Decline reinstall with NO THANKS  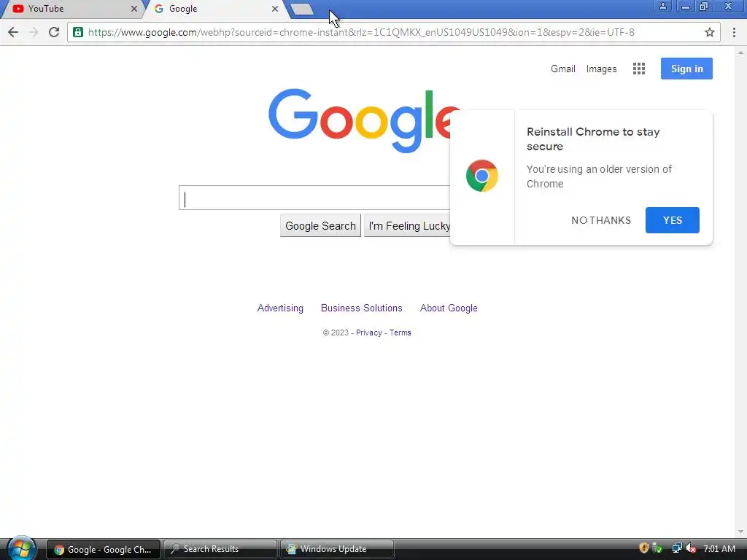pos(601,220)
